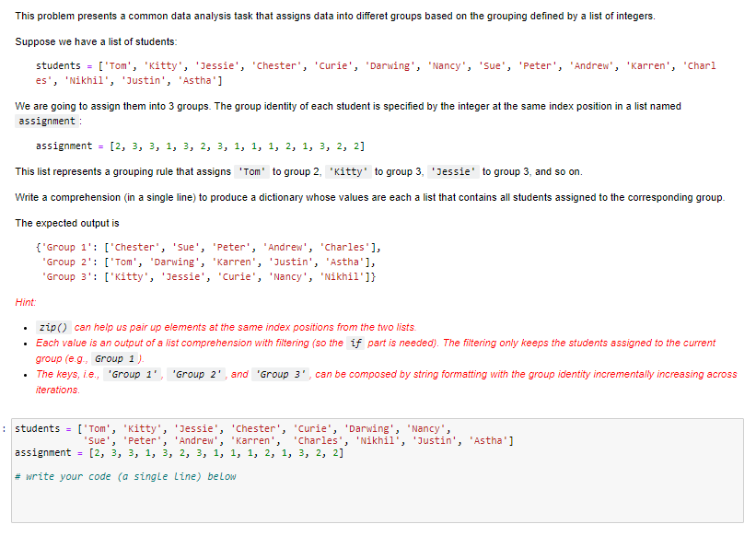Click 'Suppose we have a list of students:'

96,42
